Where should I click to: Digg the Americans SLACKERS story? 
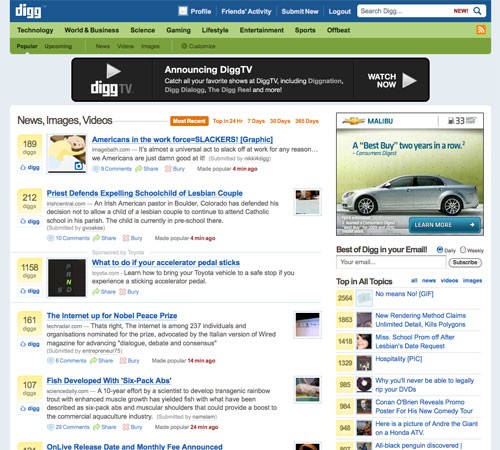[x=30, y=167]
